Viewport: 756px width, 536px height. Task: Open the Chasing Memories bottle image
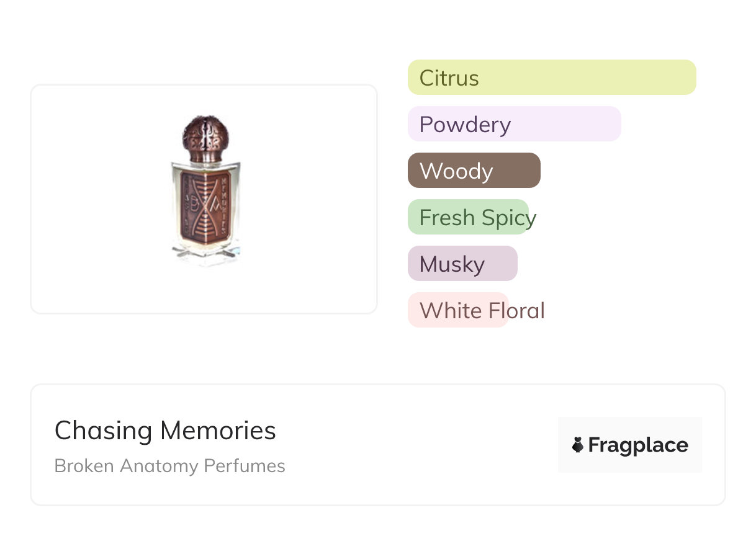pos(204,199)
